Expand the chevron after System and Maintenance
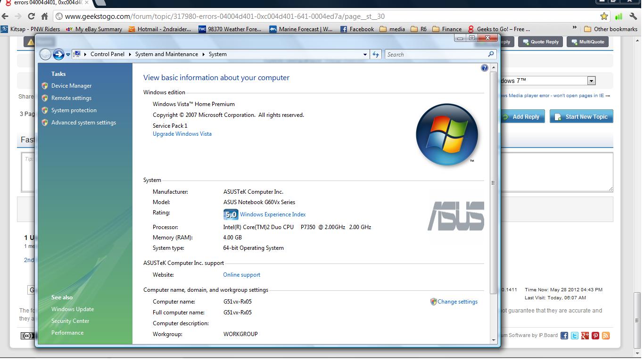Screen dimensions: 644x362 [204, 54]
